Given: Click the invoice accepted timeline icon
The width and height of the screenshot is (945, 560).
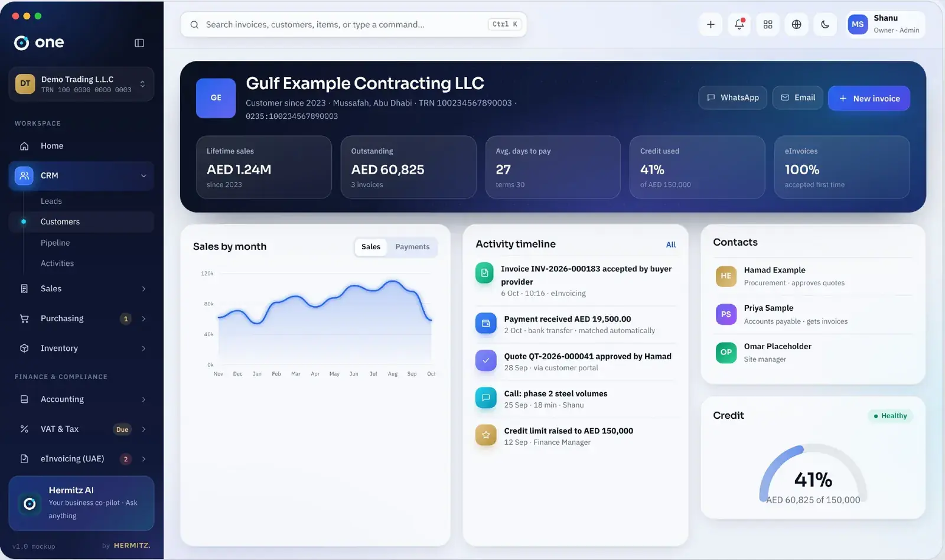Looking at the screenshot, I should (484, 273).
